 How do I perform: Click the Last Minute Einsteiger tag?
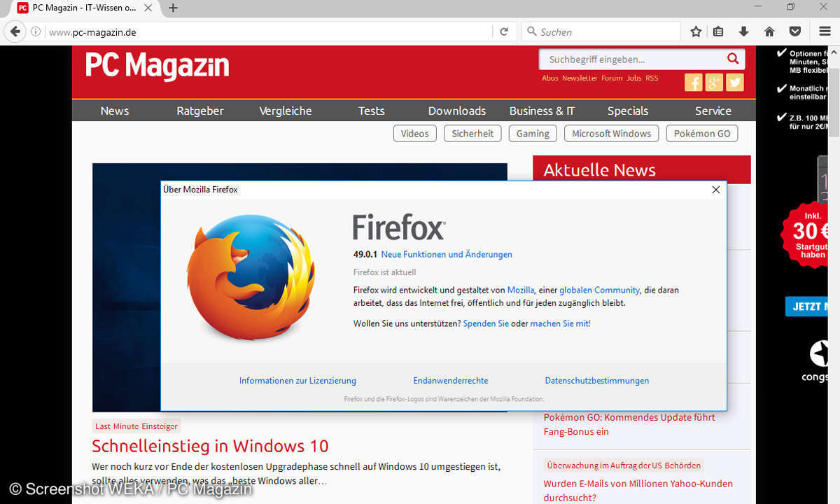(136, 426)
